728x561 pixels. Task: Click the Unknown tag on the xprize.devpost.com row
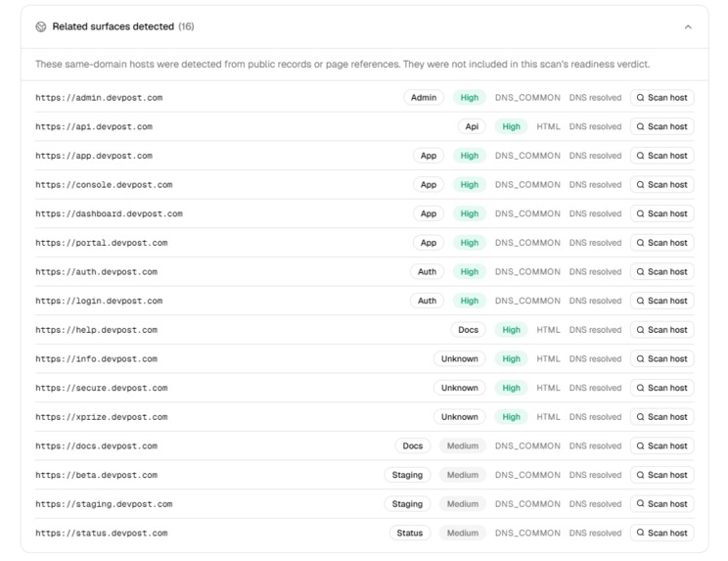point(459,417)
